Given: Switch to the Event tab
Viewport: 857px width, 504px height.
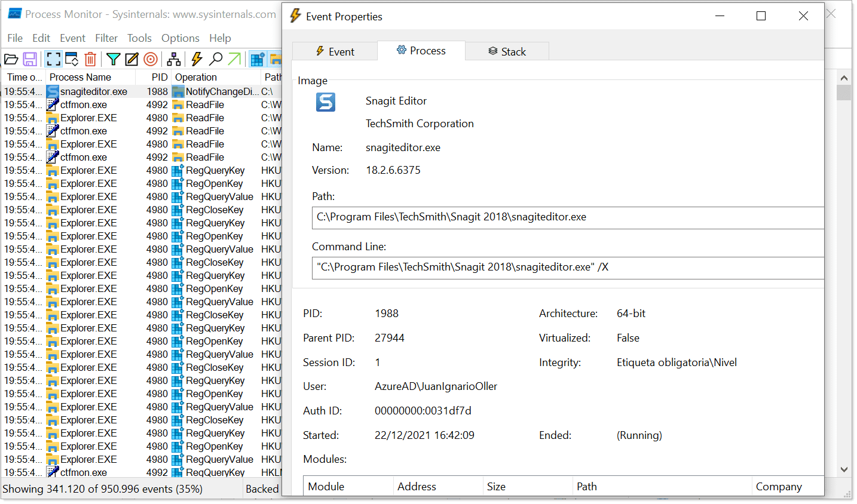Looking at the screenshot, I should tap(335, 51).
